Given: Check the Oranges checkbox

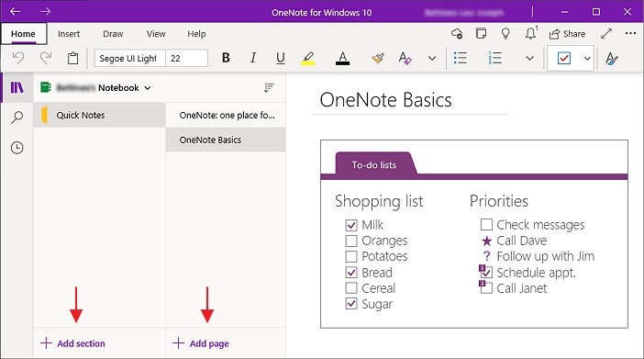Looking at the screenshot, I should tap(351, 241).
